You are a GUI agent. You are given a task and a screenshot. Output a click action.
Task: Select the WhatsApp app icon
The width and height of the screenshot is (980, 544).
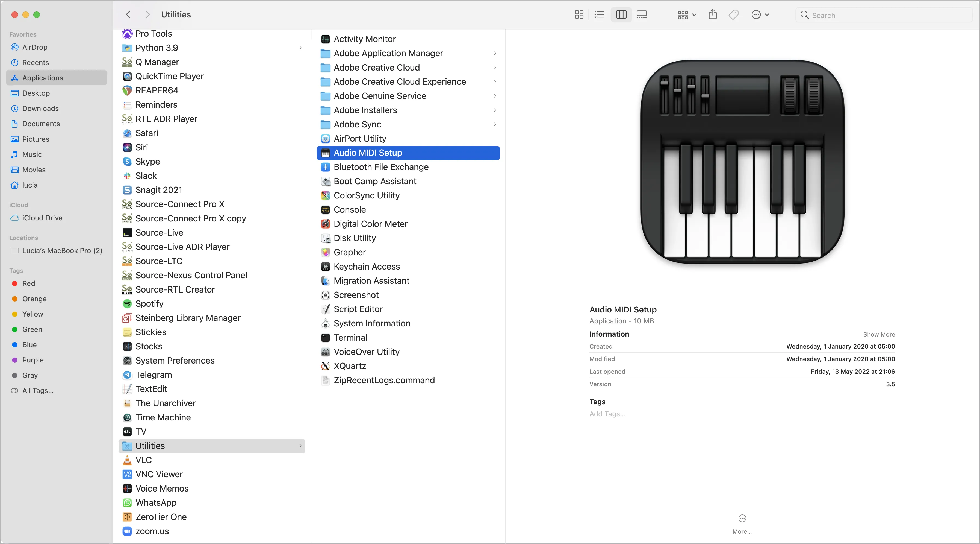click(127, 502)
